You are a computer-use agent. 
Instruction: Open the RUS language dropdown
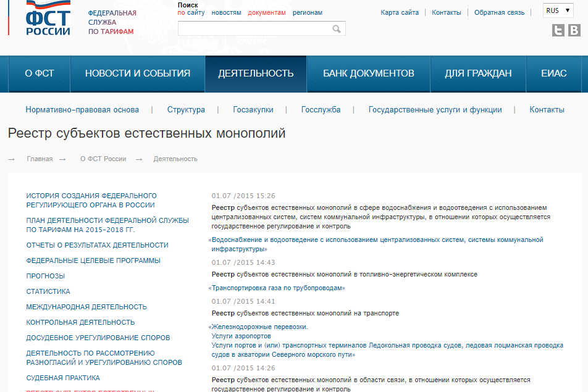[558, 10]
